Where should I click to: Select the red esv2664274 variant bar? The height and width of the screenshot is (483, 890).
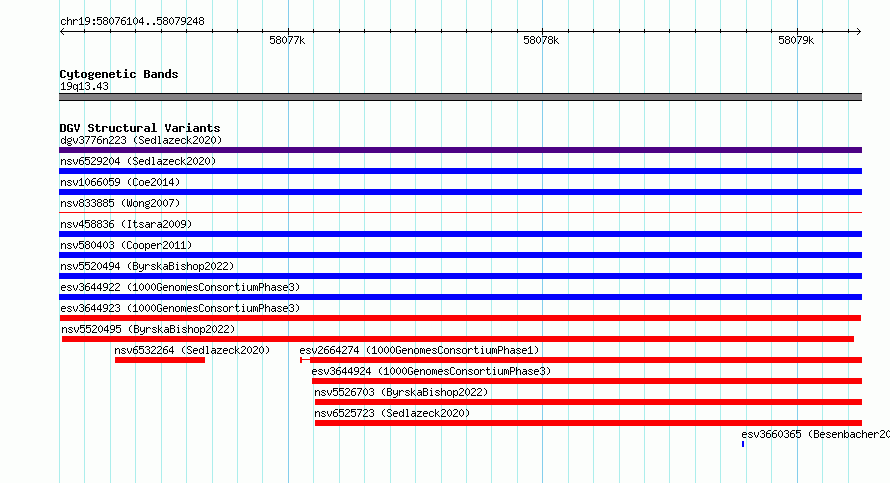click(581, 360)
